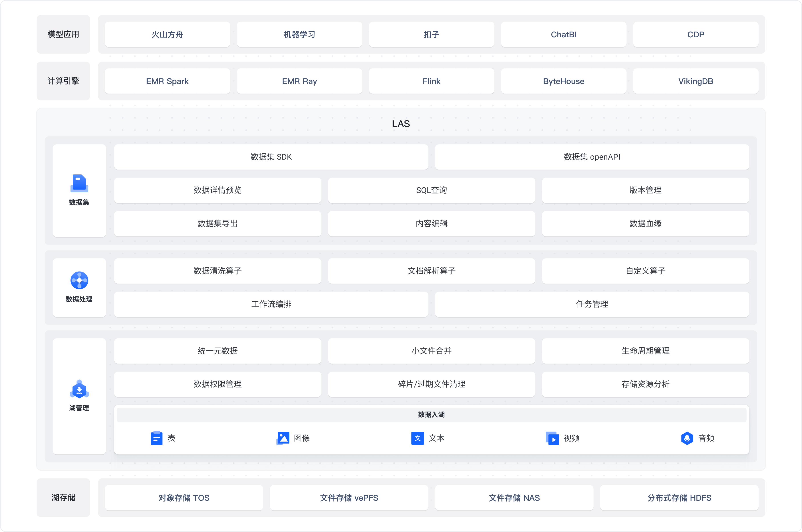Image resolution: width=802 pixels, height=532 pixels.
Task: Select the 火山方舟 card
Action: pos(167,34)
